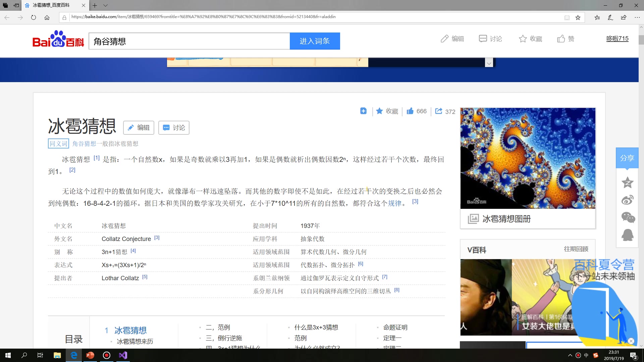Open Edge browser from taskbar

[x=74, y=355]
